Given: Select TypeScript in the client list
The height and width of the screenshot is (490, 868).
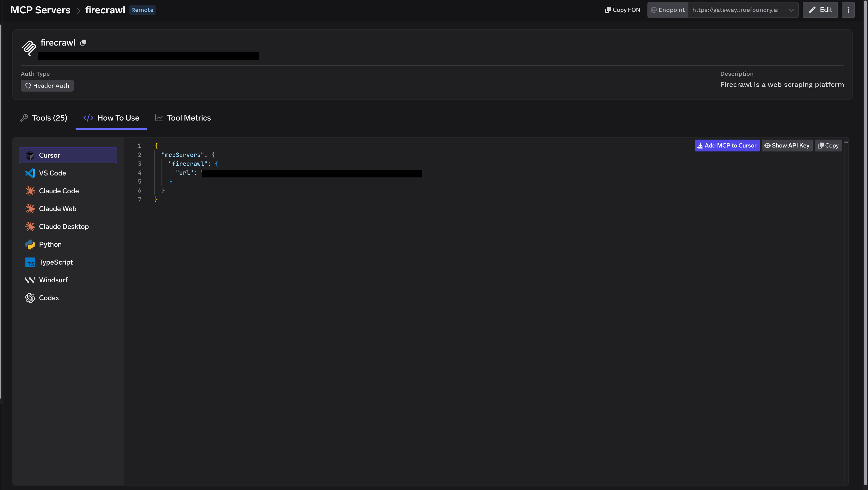Looking at the screenshot, I should [x=68, y=262].
